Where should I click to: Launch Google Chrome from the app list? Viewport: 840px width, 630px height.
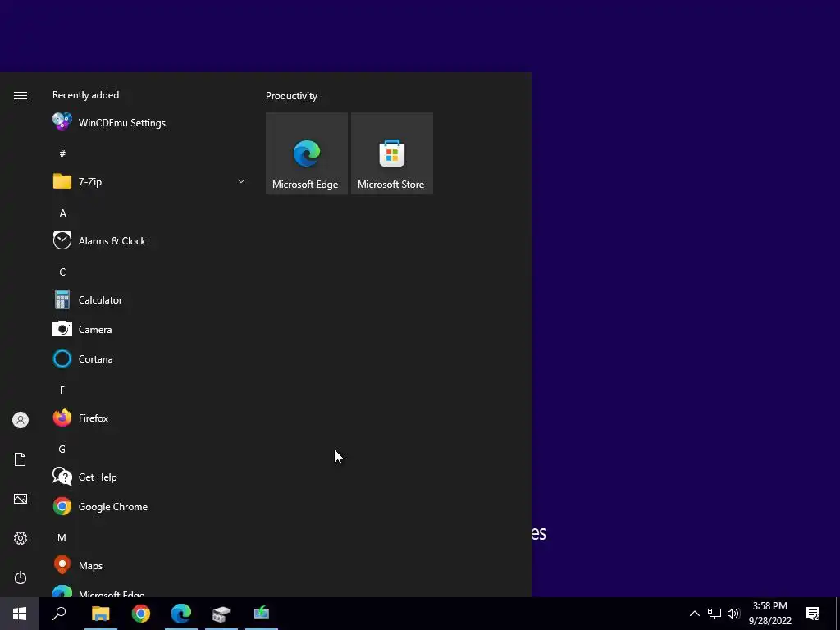(x=149, y=506)
